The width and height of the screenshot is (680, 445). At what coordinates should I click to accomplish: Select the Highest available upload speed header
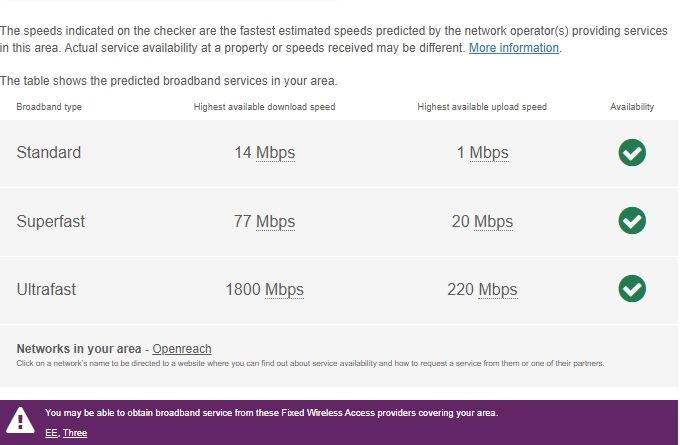482,107
